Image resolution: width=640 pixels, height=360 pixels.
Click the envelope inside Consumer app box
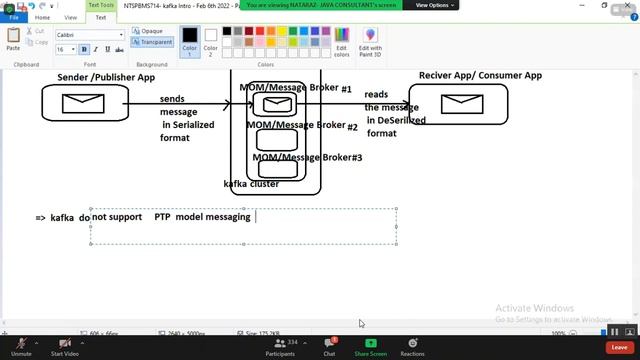(462, 104)
